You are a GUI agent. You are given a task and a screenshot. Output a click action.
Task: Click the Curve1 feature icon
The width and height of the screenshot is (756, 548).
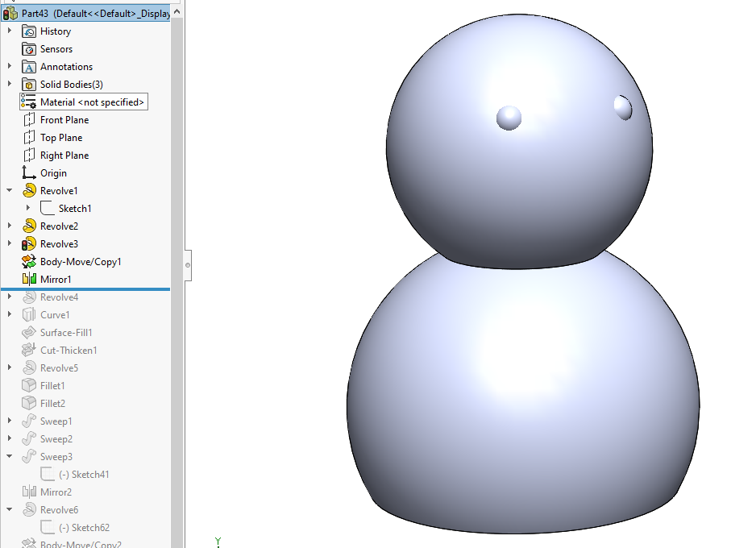point(29,315)
